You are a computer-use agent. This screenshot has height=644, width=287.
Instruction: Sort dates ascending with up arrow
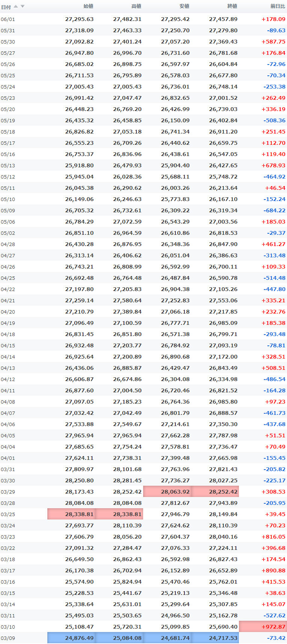click(x=15, y=6)
